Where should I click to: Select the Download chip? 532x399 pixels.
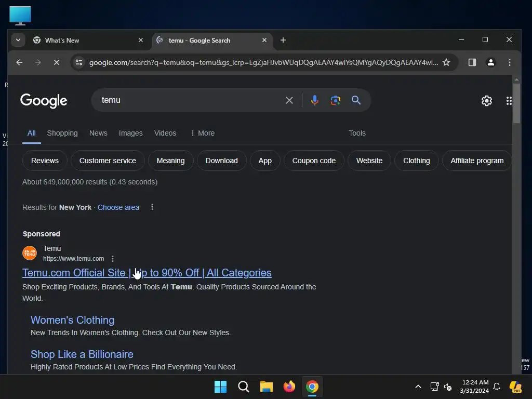pyautogui.click(x=221, y=161)
